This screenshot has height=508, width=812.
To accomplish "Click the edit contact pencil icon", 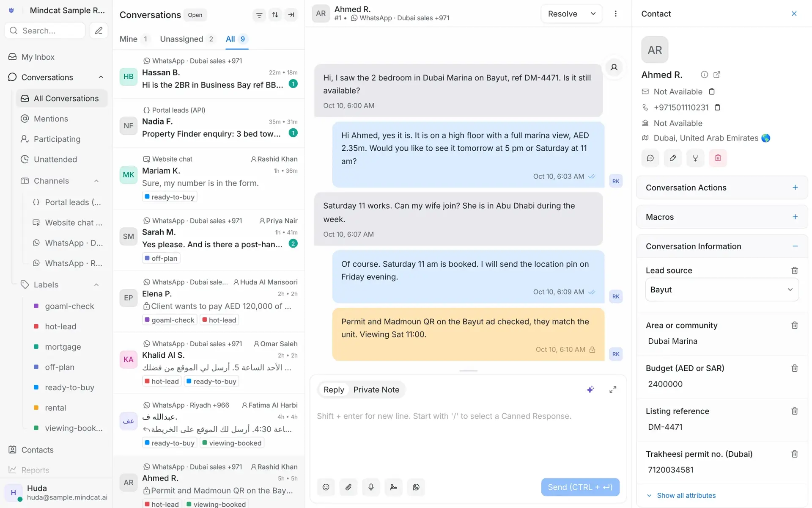I will pyautogui.click(x=673, y=158).
